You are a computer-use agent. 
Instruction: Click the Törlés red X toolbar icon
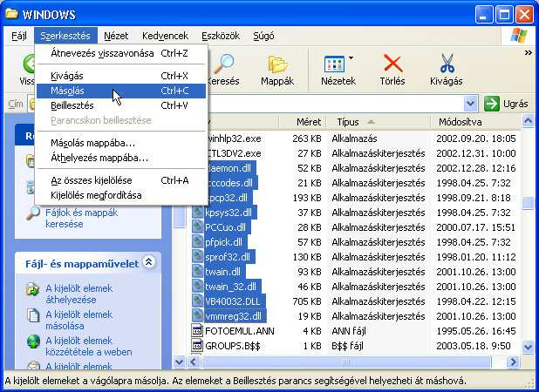(392, 64)
